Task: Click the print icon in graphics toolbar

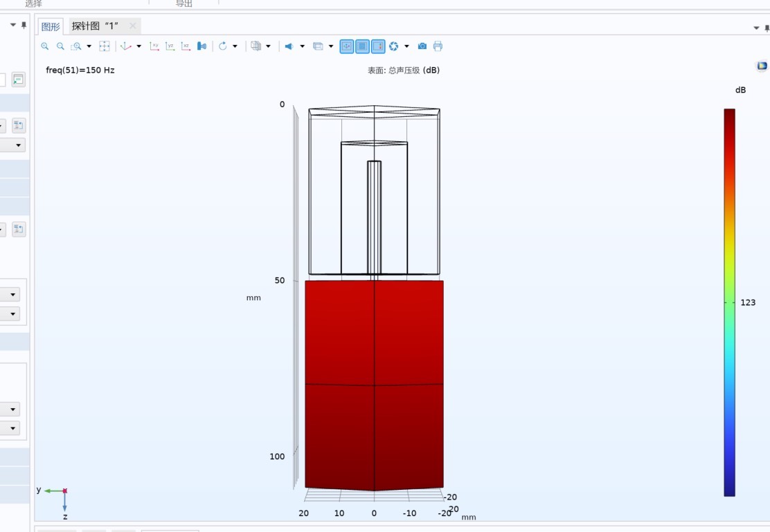Action: (438, 46)
